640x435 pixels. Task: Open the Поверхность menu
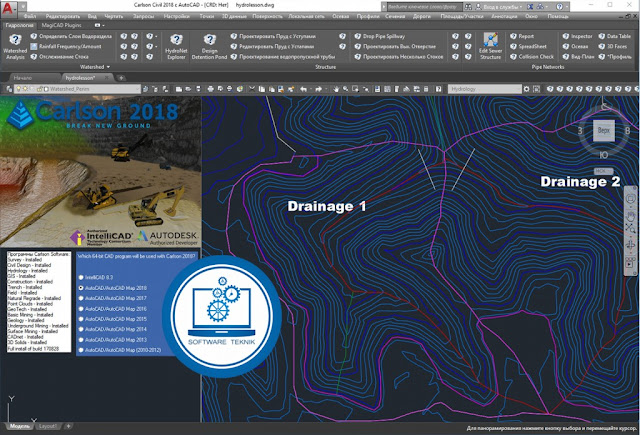[x=267, y=16]
